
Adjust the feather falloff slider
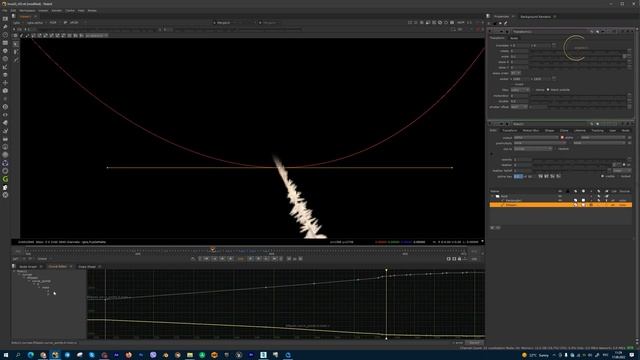571,171
